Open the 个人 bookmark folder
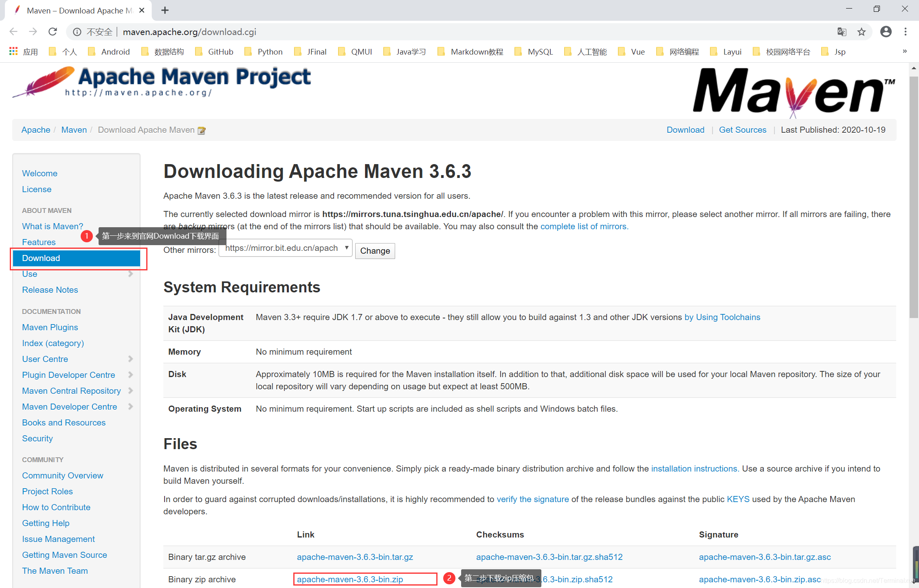Viewport: 919px width, 588px height. [63, 52]
